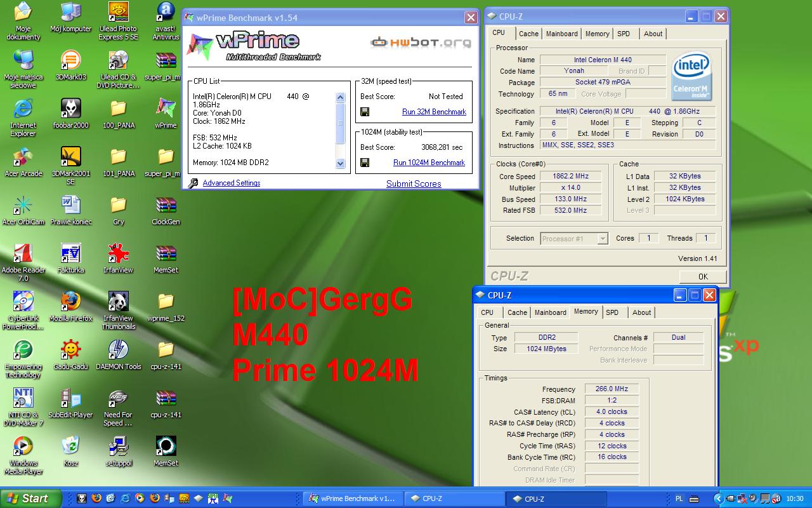
Task: Expand hidden system tray icons arrow
Action: click(x=718, y=498)
